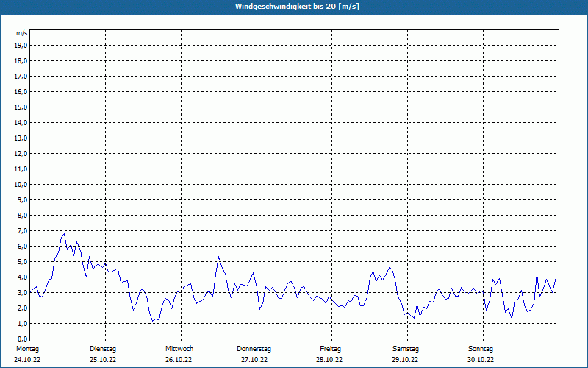The height and width of the screenshot is (368, 588).
Task: Click the 17,0 y-axis label
Action: click(x=21, y=77)
